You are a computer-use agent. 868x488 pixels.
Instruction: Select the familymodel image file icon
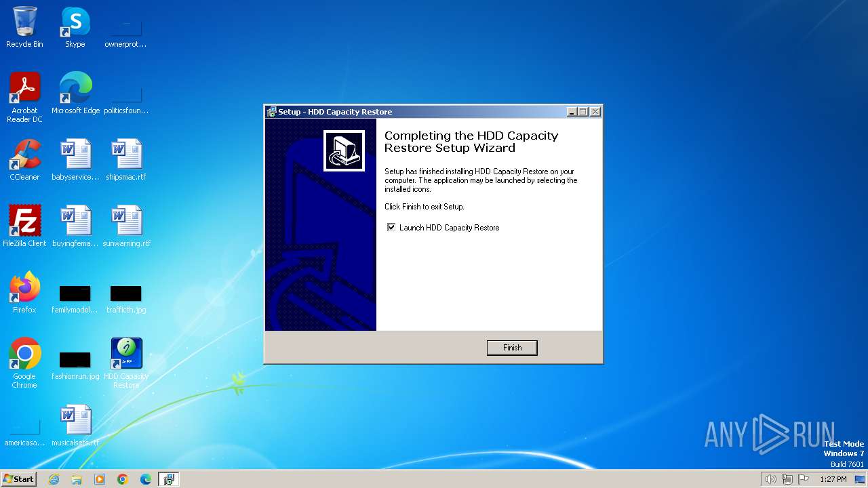coord(75,298)
